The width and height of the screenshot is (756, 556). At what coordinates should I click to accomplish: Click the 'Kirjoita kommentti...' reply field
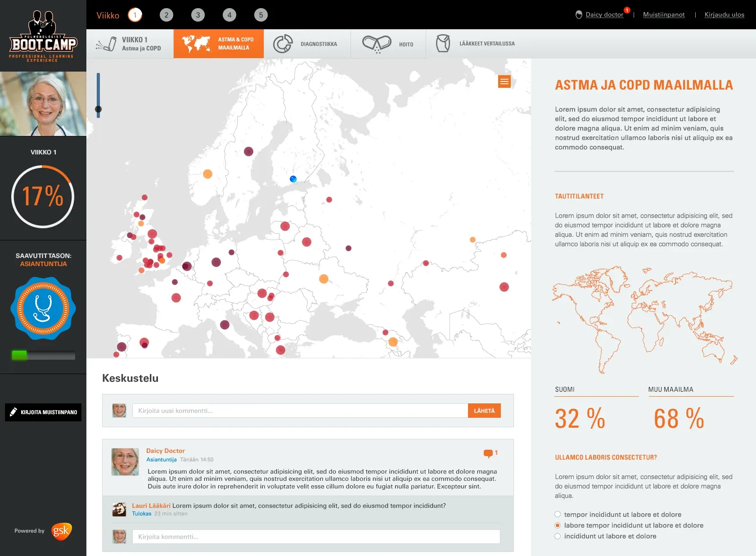[316, 537]
